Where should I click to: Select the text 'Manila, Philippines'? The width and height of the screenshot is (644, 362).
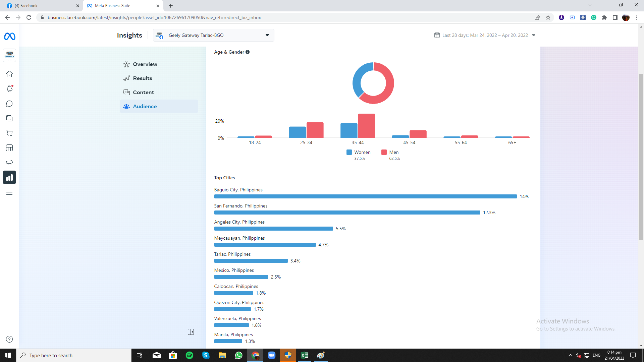tap(233, 335)
